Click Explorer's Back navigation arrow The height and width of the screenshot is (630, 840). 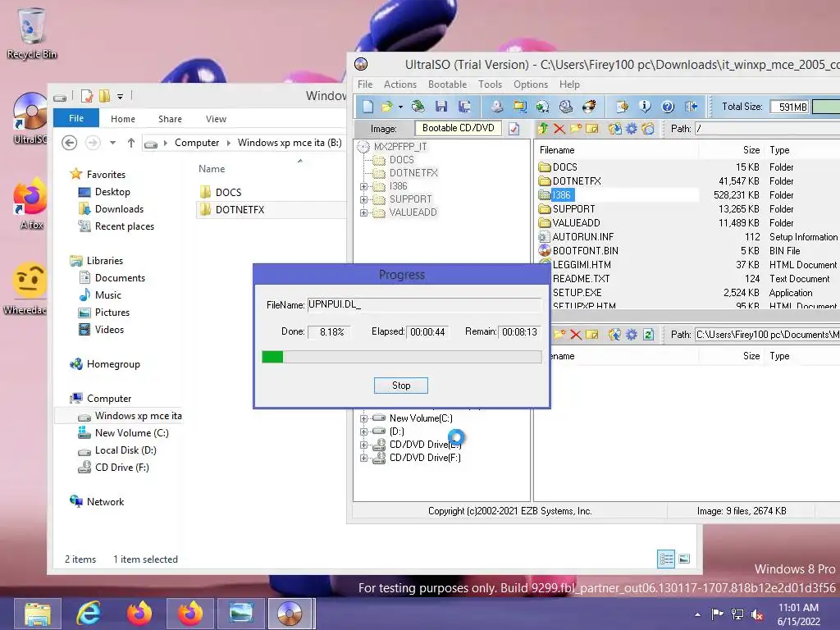[69, 143]
